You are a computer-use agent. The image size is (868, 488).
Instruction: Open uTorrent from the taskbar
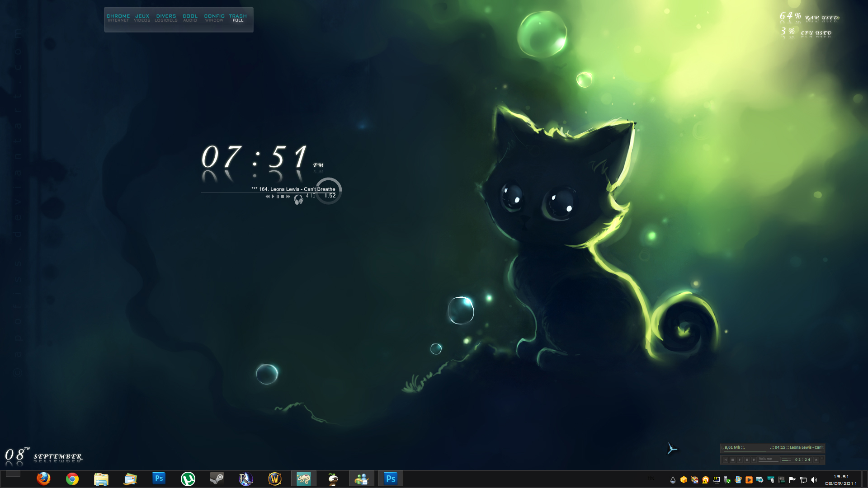coord(188,479)
